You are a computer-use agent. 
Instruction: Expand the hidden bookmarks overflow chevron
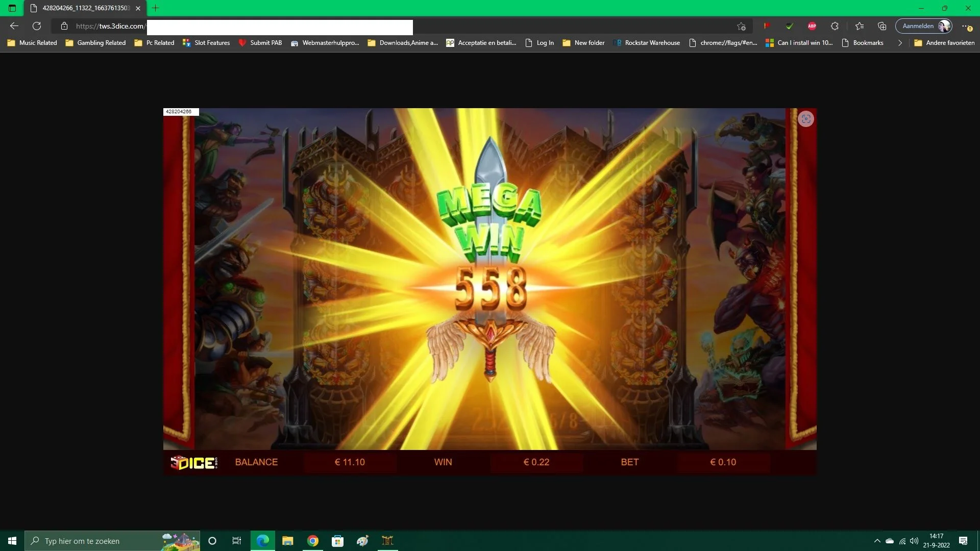tap(900, 43)
